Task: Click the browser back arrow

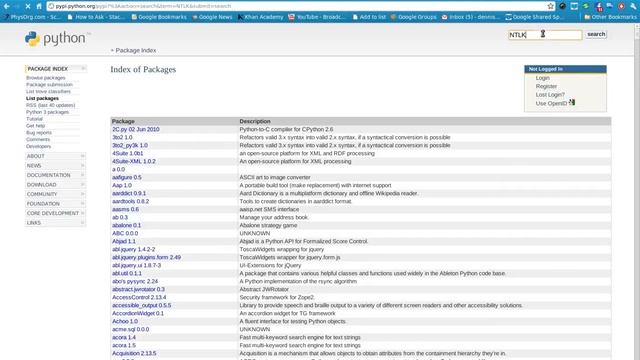Action: click(x=6, y=6)
